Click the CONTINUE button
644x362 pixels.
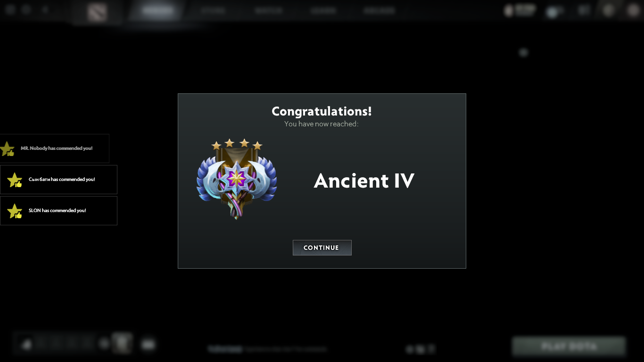coord(322,247)
